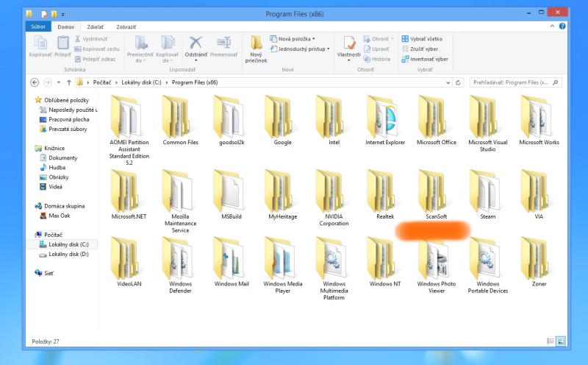Open the Windows Portable Devices folder
This screenshot has width=588, height=365.
(x=487, y=265)
